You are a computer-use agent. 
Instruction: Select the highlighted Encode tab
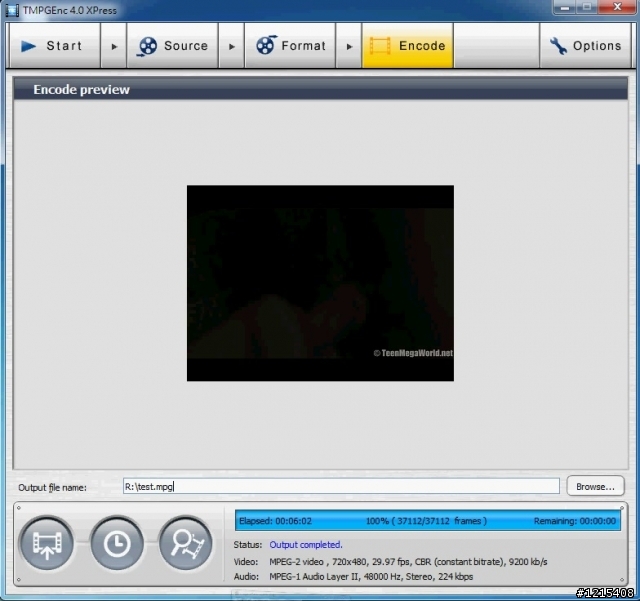[x=407, y=46]
